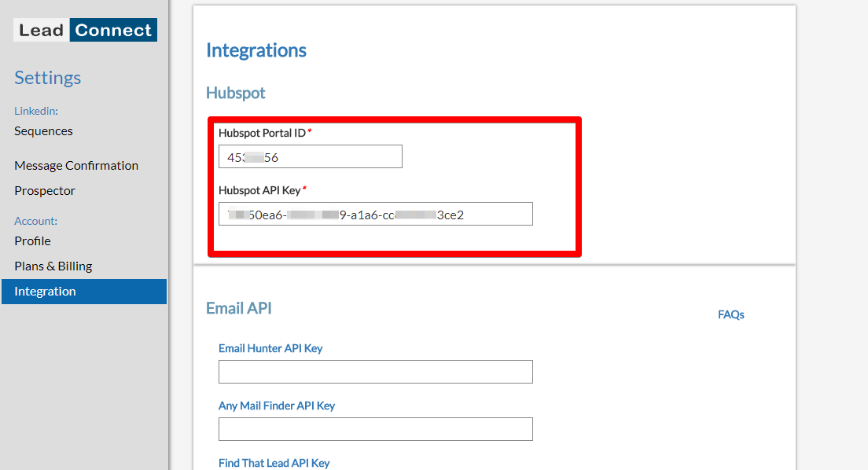Click the Lead Connect logo
The height and width of the screenshot is (470, 868).
85,30
